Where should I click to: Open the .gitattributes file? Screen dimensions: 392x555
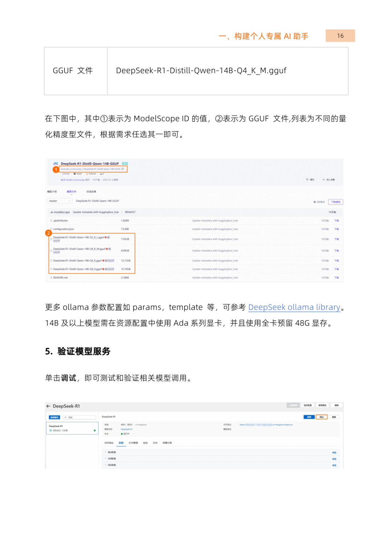coord(60,220)
